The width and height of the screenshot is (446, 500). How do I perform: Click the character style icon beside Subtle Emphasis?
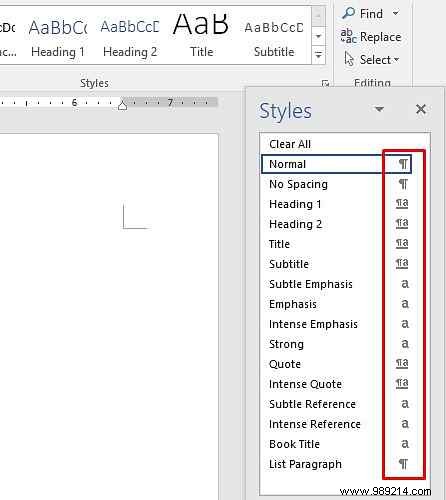(405, 284)
